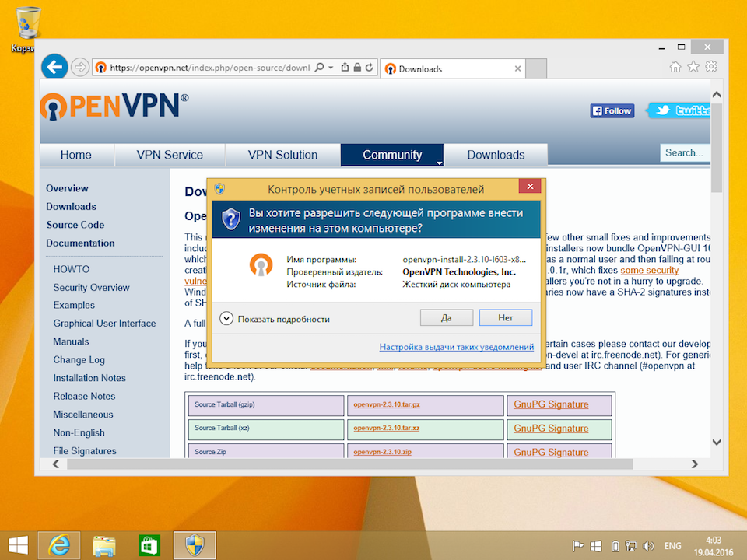Refresh the page with reload icon
The image size is (747, 560).
tap(369, 68)
